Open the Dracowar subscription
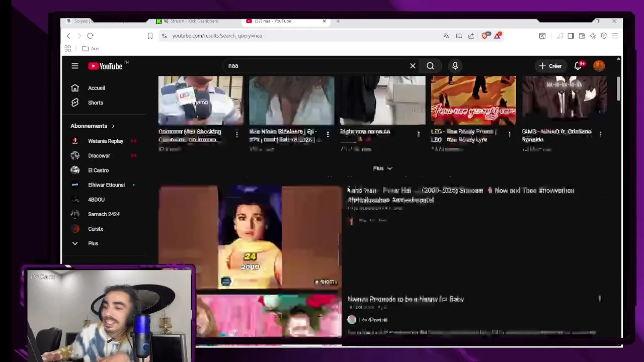This screenshot has height=362, width=644. (99, 156)
